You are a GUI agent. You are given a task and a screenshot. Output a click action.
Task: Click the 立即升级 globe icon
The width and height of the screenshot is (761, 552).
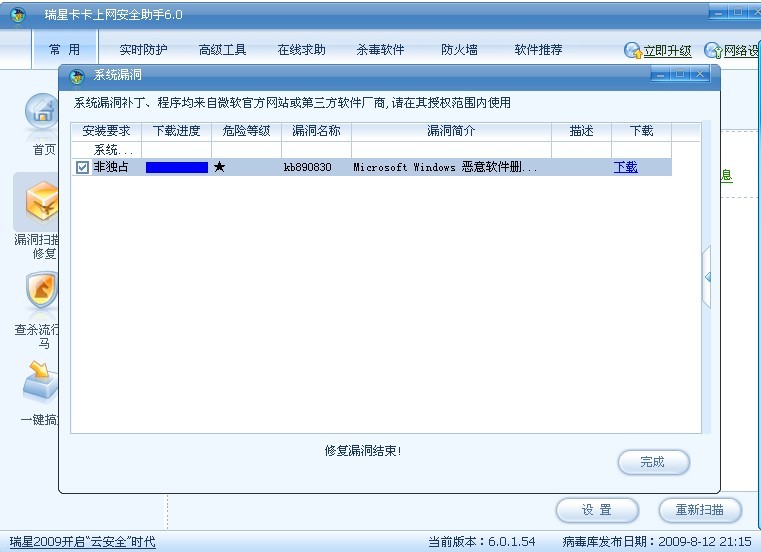click(x=633, y=50)
